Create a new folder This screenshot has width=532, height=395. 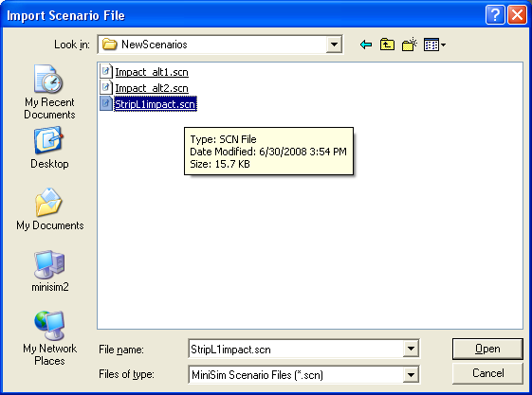point(409,45)
